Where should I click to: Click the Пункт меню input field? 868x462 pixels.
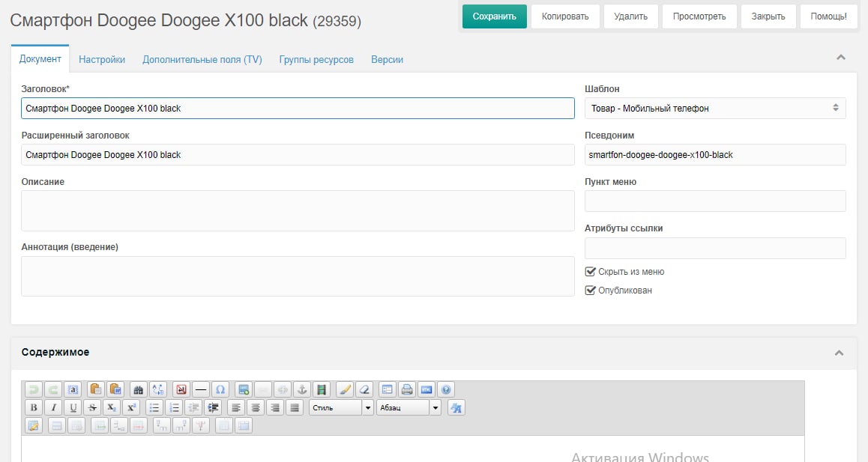click(715, 201)
